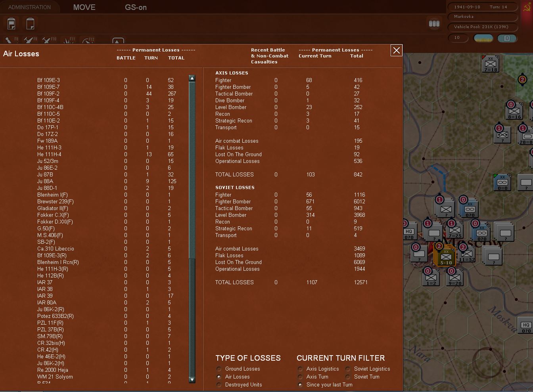Image resolution: width=533 pixels, height=392 pixels.
Task: Click the weather indicator pill
Action: (483, 38)
